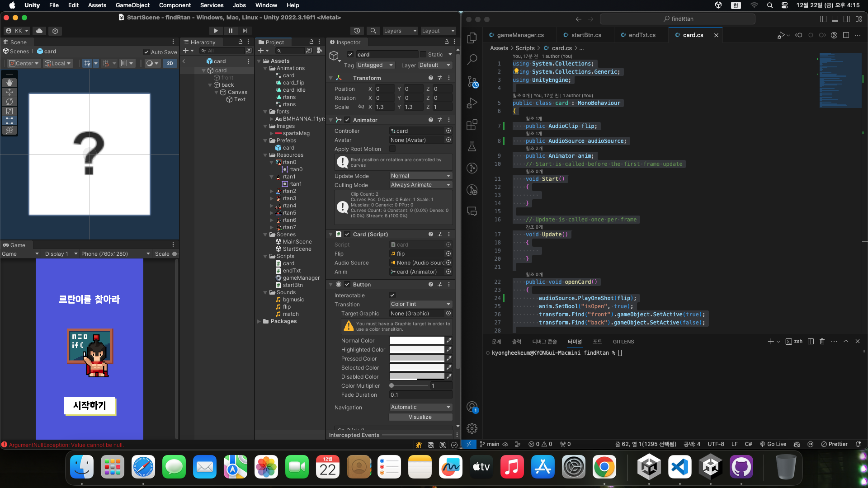Open the Component menu
The height and width of the screenshot is (488, 868).
175,5
